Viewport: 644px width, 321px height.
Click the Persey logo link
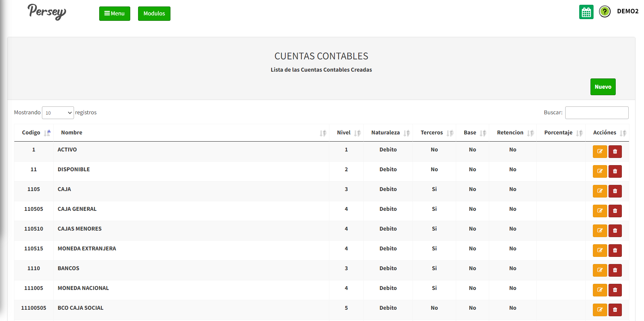coord(47,12)
